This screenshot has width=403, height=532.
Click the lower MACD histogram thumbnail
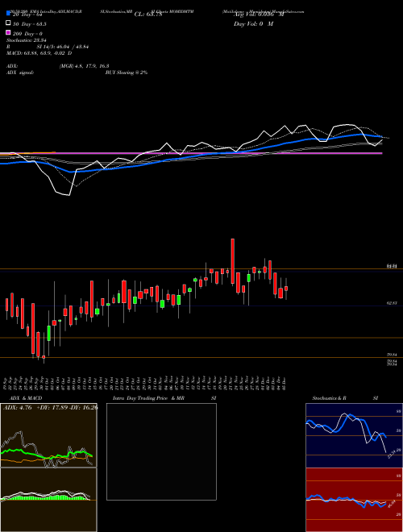click(48, 500)
